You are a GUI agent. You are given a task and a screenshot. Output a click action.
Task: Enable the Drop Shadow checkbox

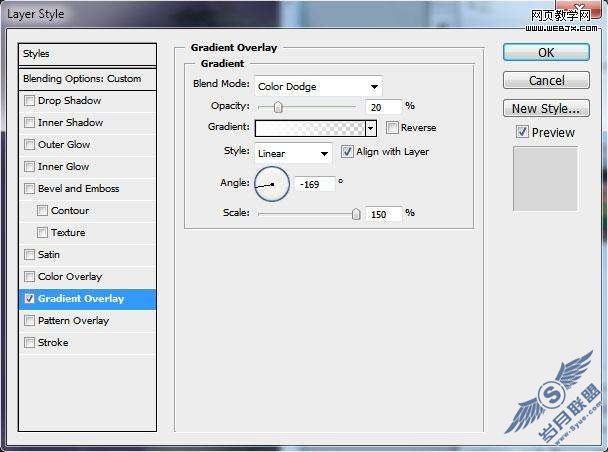(29, 101)
